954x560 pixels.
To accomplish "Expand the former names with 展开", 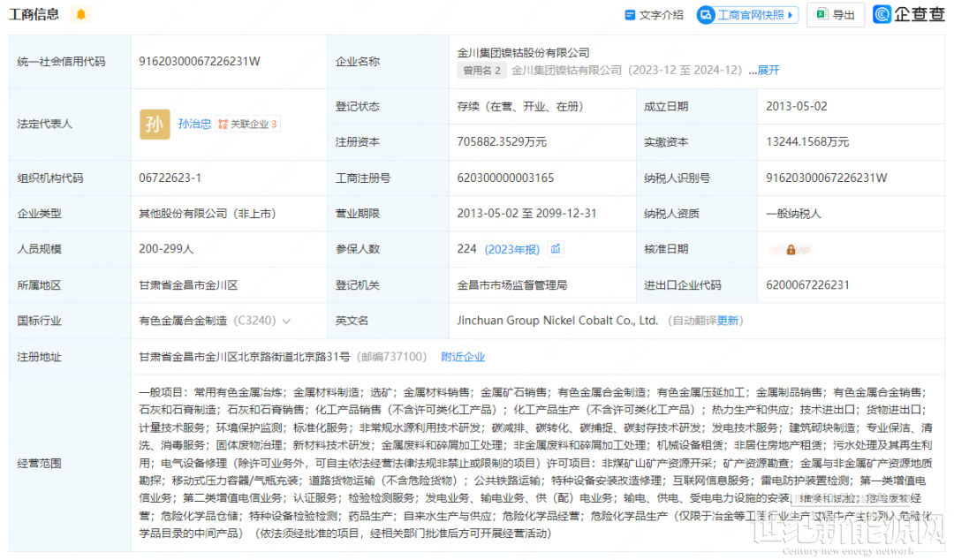I will click(768, 70).
